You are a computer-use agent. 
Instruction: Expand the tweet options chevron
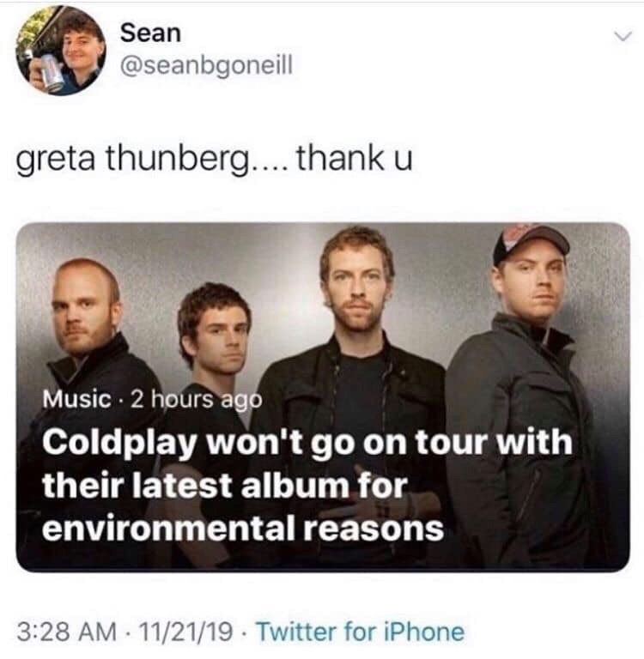click(623, 37)
